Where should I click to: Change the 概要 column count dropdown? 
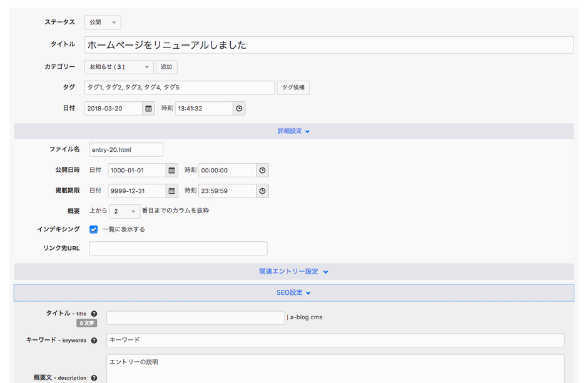pos(124,210)
